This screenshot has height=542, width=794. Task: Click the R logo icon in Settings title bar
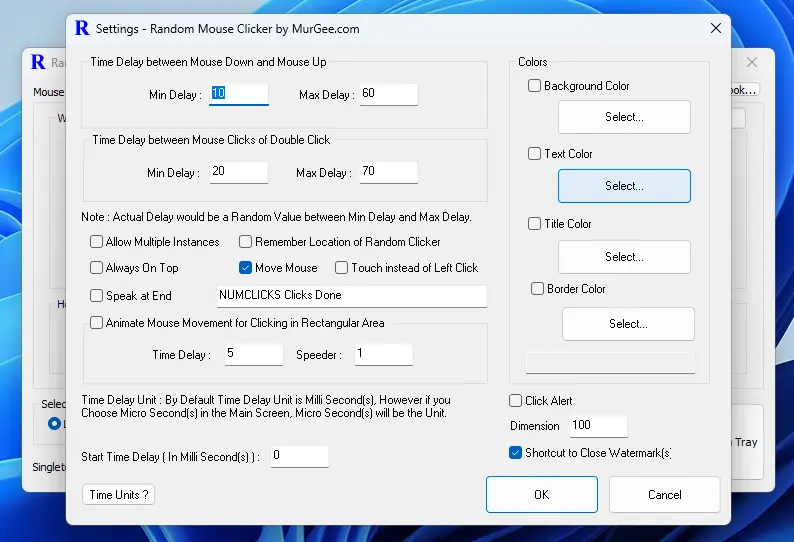click(82, 28)
